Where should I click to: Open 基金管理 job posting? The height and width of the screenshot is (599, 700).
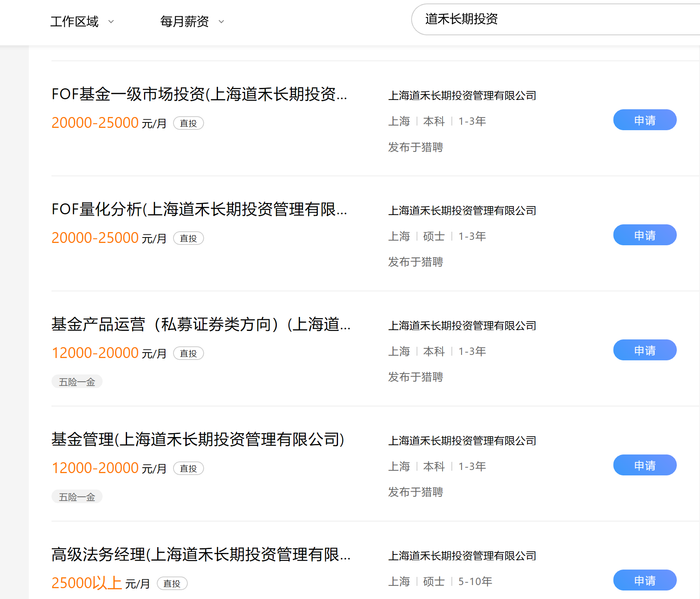[x=198, y=439]
